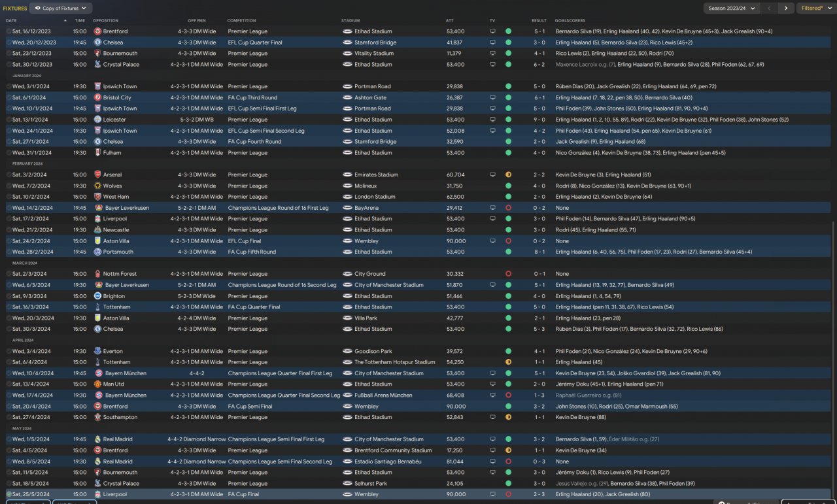Screen dimensions: 837x504
Task: Click the green win indicator on the Leicester row
Action: [508, 120]
